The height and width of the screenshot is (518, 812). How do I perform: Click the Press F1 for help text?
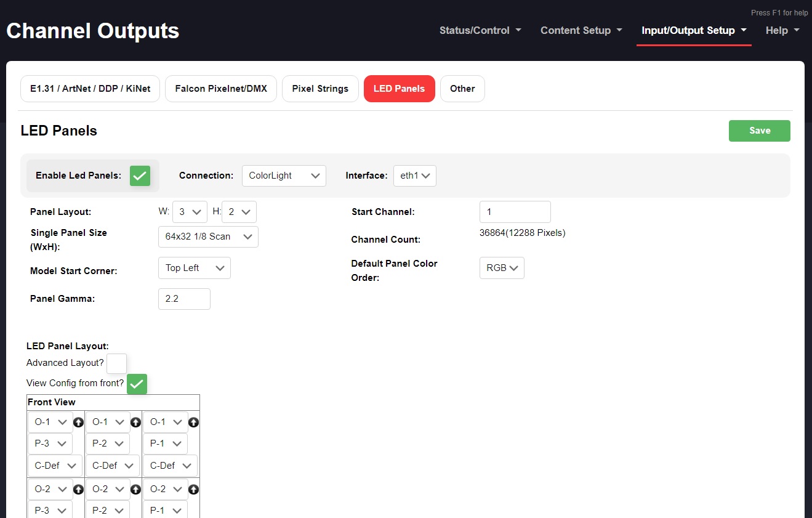tap(779, 13)
